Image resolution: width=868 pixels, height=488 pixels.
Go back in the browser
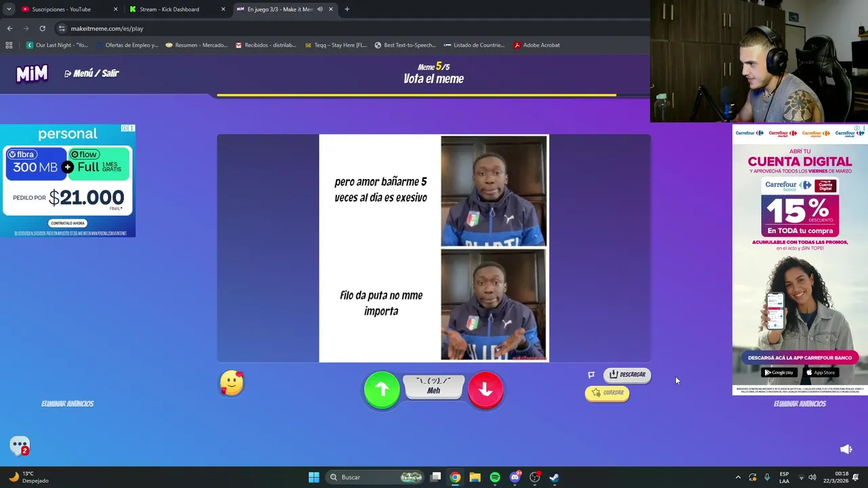pyautogui.click(x=9, y=28)
